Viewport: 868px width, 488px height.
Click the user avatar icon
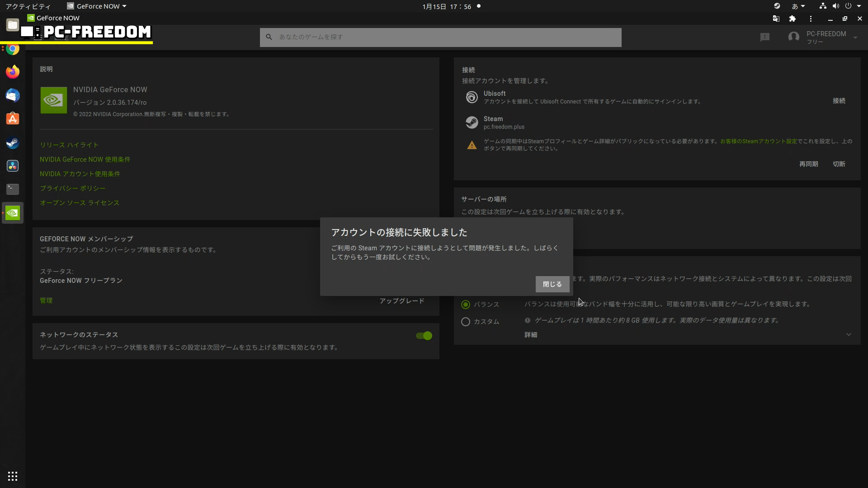pos(793,37)
